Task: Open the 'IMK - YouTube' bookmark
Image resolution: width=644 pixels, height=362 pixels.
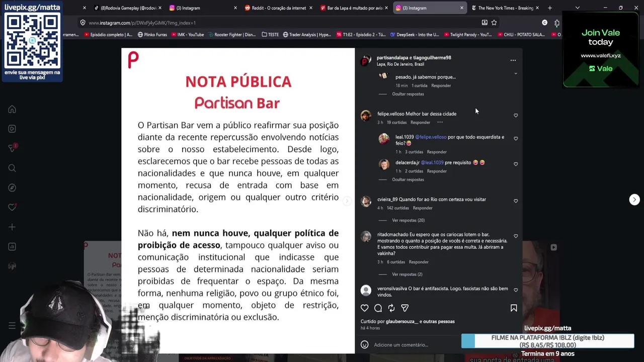Action: point(187,35)
